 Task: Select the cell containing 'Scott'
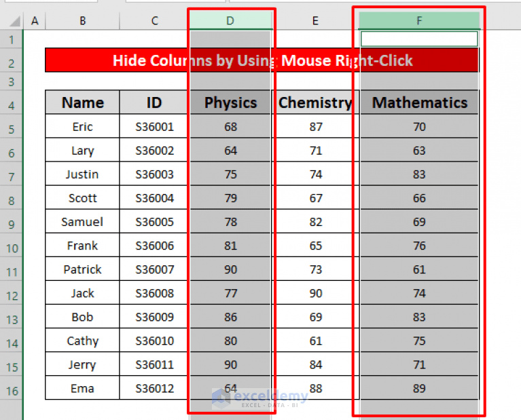tap(82, 198)
